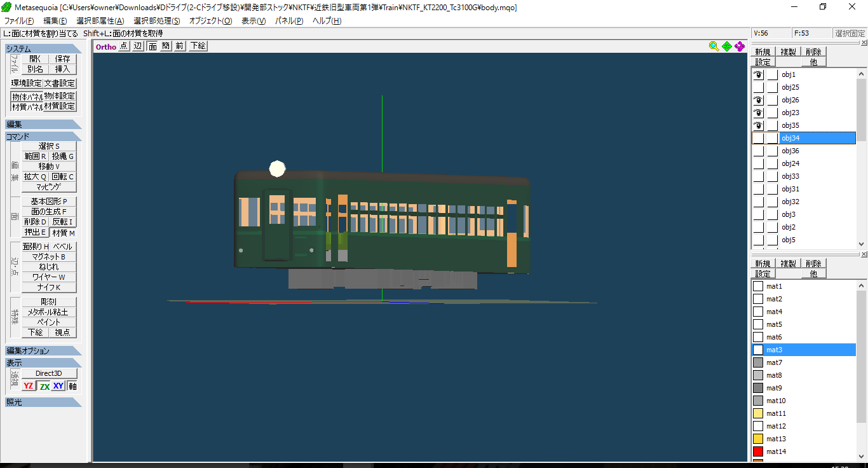Collapse the 表示 panel header
The image size is (868, 468).
43,362
